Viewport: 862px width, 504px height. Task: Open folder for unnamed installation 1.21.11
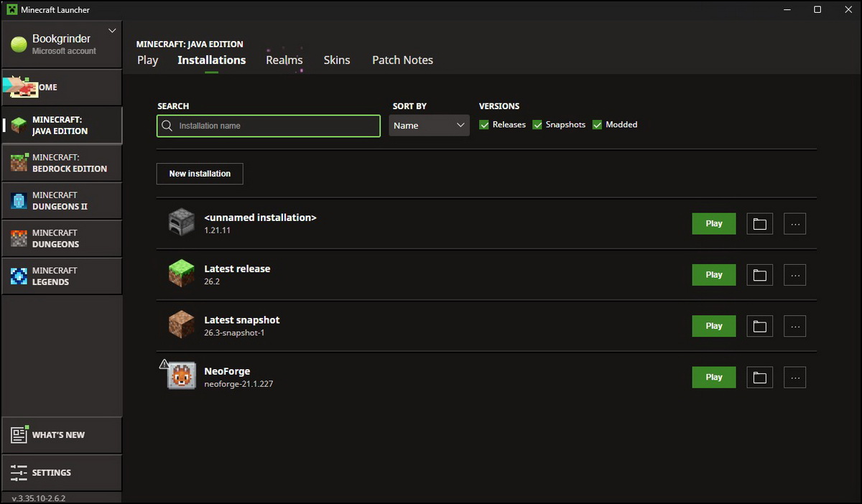pyautogui.click(x=760, y=224)
